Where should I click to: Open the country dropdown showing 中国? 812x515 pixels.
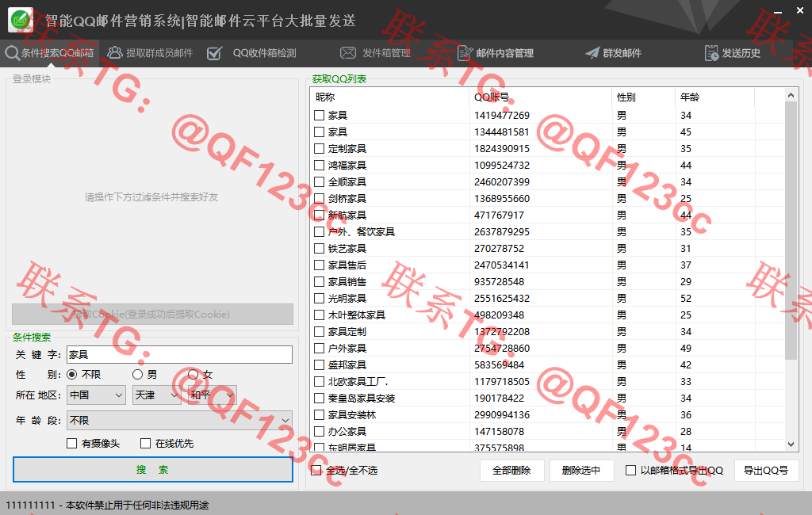[x=96, y=395]
